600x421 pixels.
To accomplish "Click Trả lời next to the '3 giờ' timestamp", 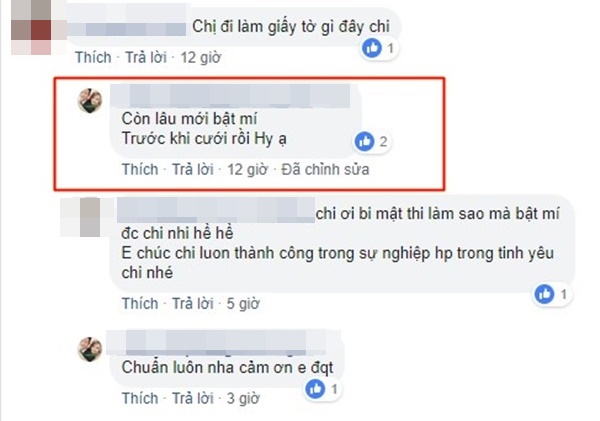I will pyautogui.click(x=193, y=398).
